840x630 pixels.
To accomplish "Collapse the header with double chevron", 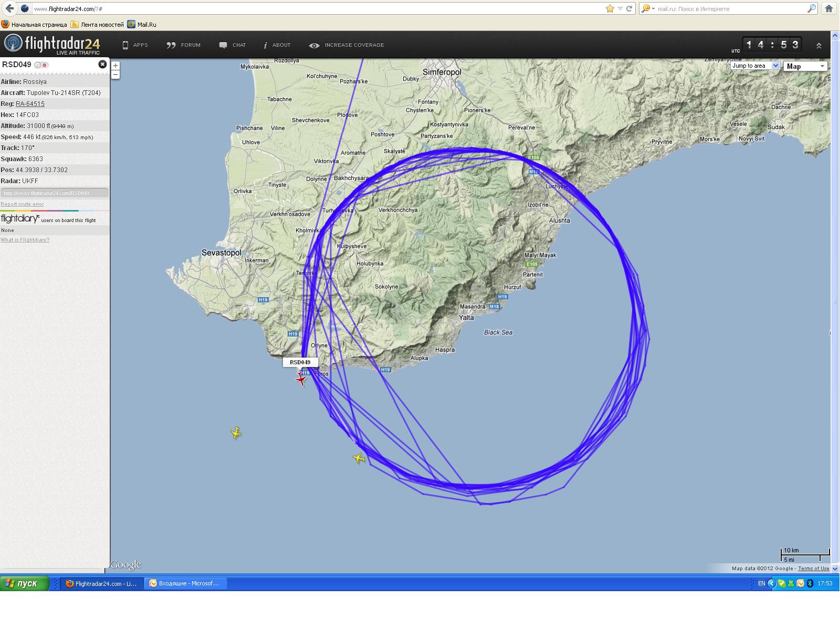I will 818,46.
